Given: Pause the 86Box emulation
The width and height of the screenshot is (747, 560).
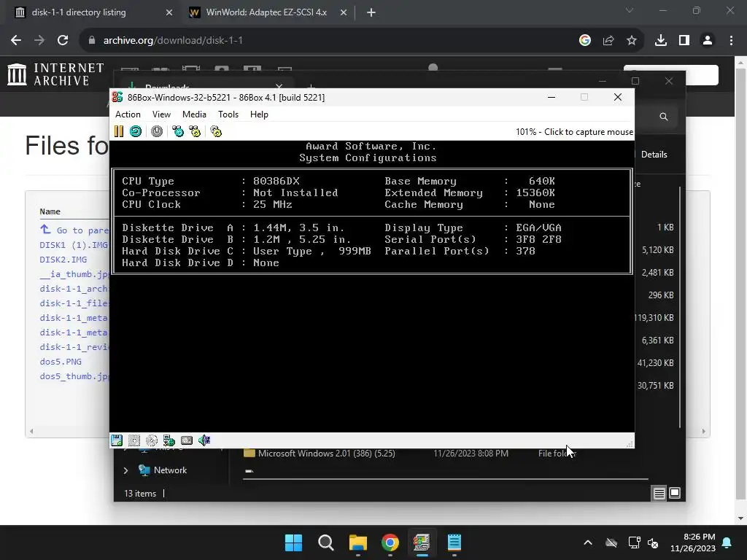Looking at the screenshot, I should [119, 131].
